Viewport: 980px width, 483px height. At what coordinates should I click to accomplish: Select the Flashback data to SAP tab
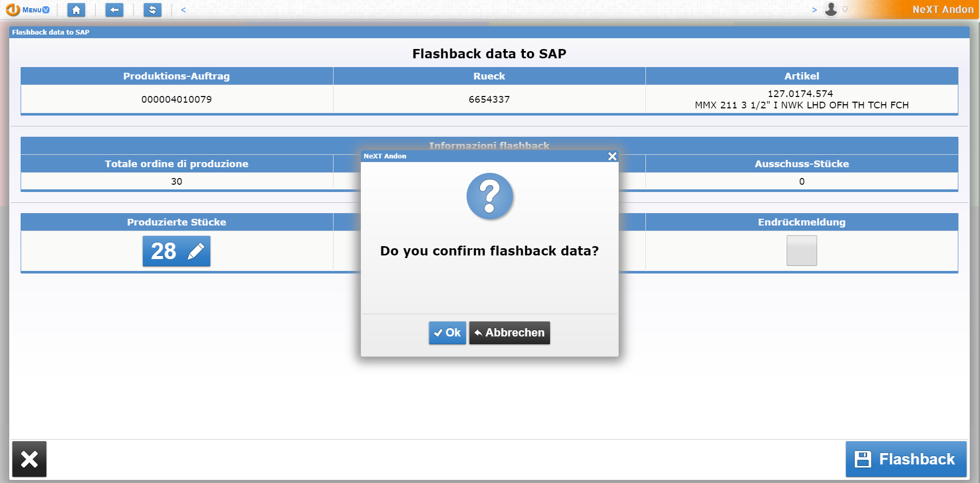tap(50, 32)
